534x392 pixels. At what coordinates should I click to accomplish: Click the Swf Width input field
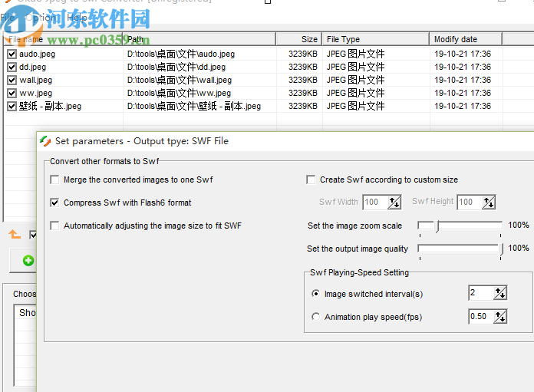(x=376, y=203)
